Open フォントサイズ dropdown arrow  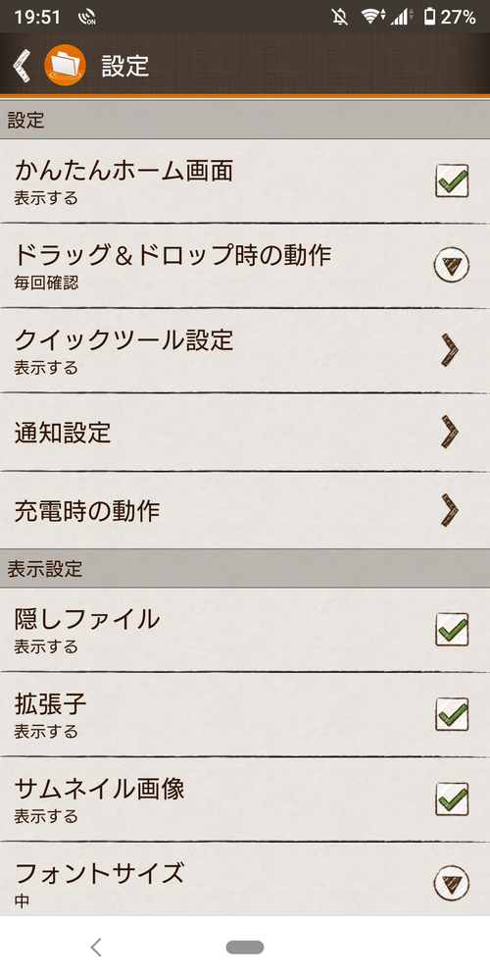pyautogui.click(x=452, y=883)
